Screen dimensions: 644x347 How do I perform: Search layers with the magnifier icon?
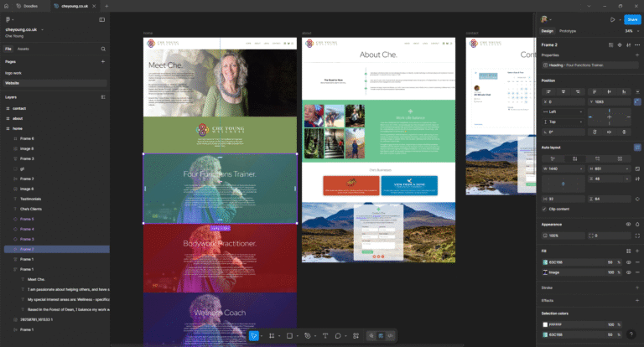pyautogui.click(x=103, y=49)
